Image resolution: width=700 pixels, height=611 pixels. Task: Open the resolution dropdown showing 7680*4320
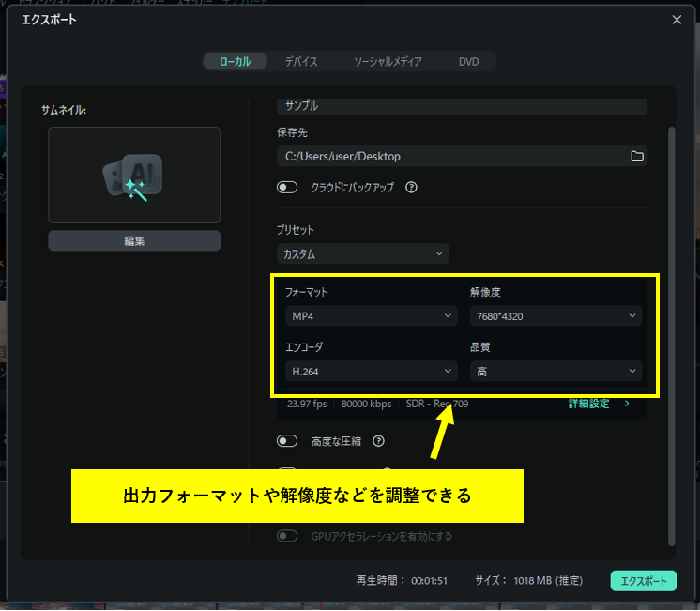click(x=555, y=316)
